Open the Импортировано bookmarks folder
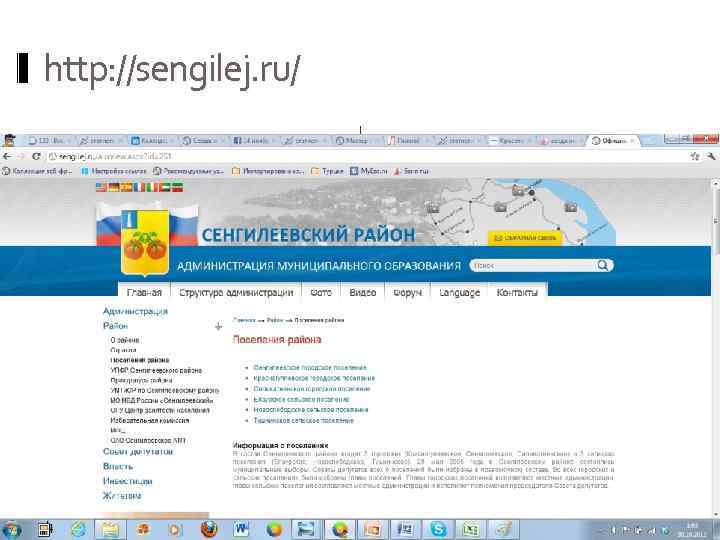720x540 pixels. pos(268,171)
